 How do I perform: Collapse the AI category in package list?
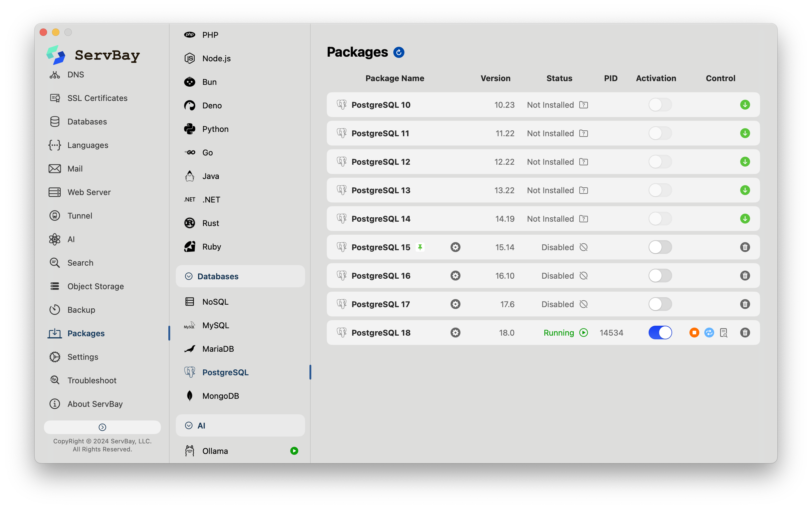189,425
